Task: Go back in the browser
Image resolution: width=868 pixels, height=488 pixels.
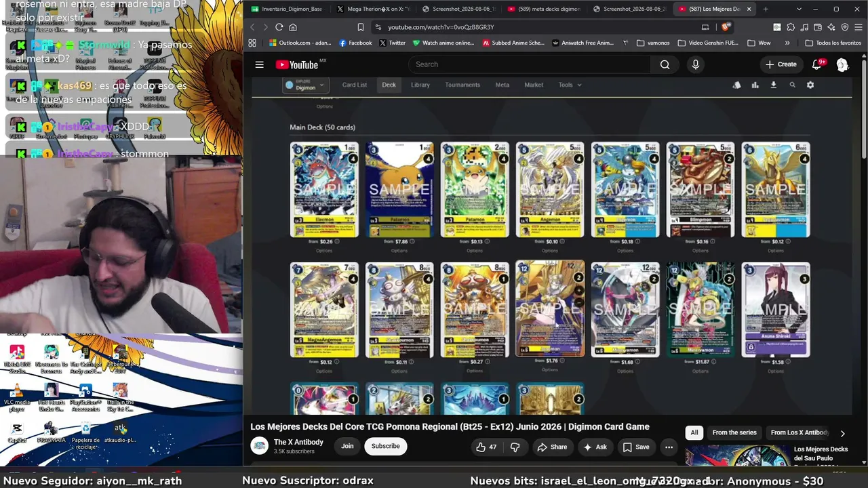Action: [x=252, y=27]
